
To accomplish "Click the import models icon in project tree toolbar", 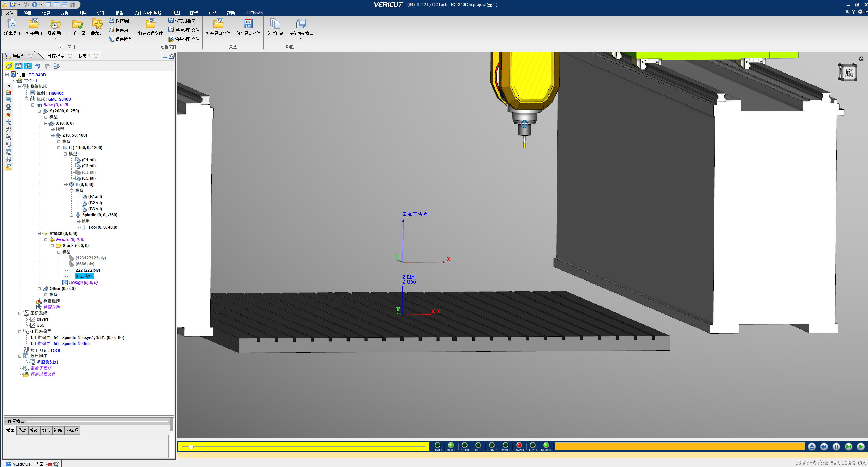I will [x=57, y=66].
